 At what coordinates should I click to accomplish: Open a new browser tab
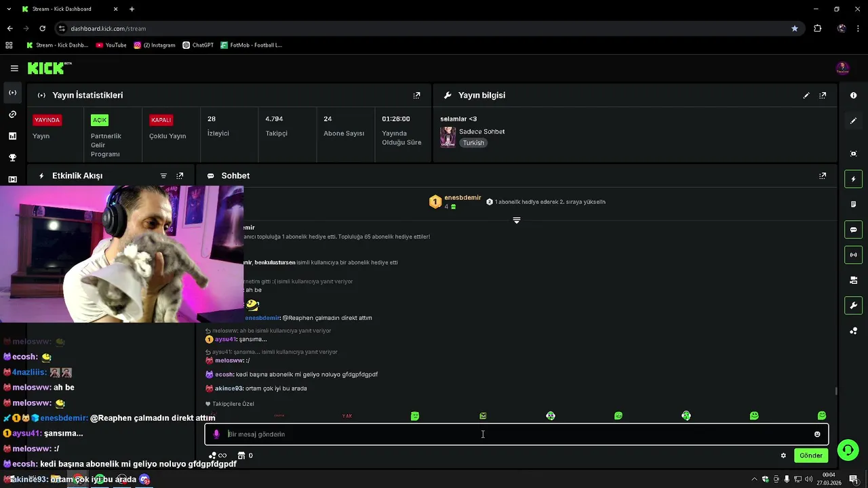point(132,9)
